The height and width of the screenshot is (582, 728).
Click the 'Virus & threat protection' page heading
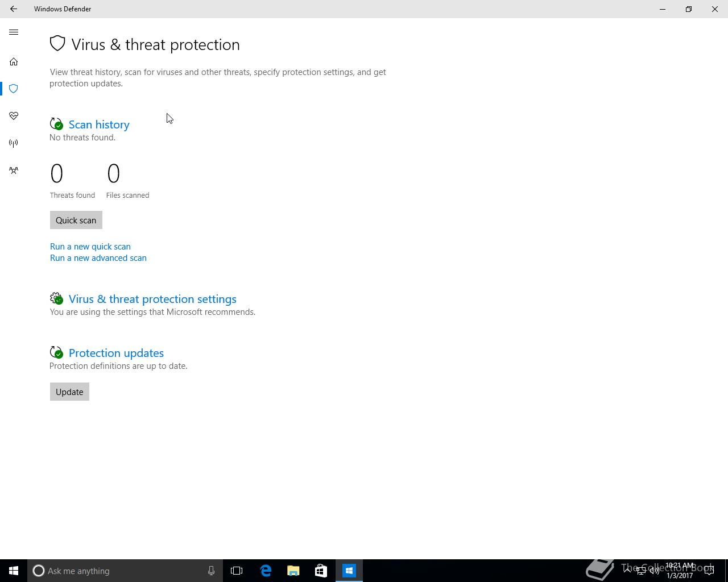[x=155, y=44]
